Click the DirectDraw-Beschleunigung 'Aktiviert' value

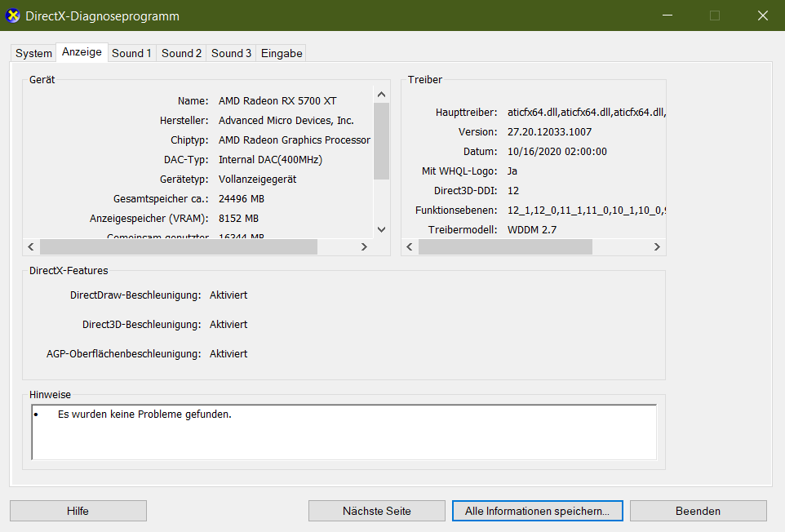[228, 295]
